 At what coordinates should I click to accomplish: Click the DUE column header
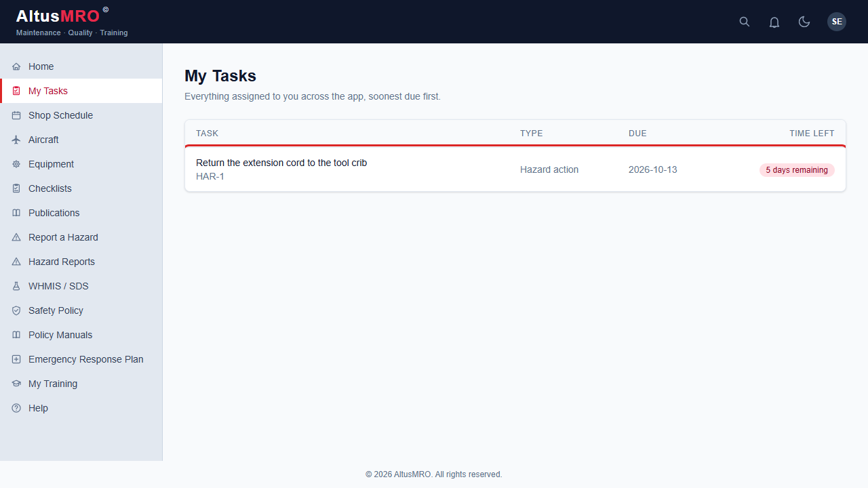tap(637, 133)
